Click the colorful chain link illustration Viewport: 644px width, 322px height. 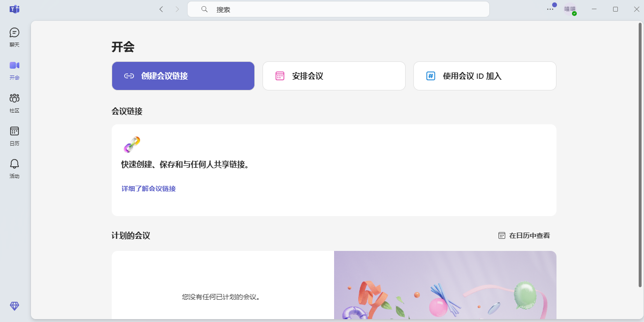(132, 145)
